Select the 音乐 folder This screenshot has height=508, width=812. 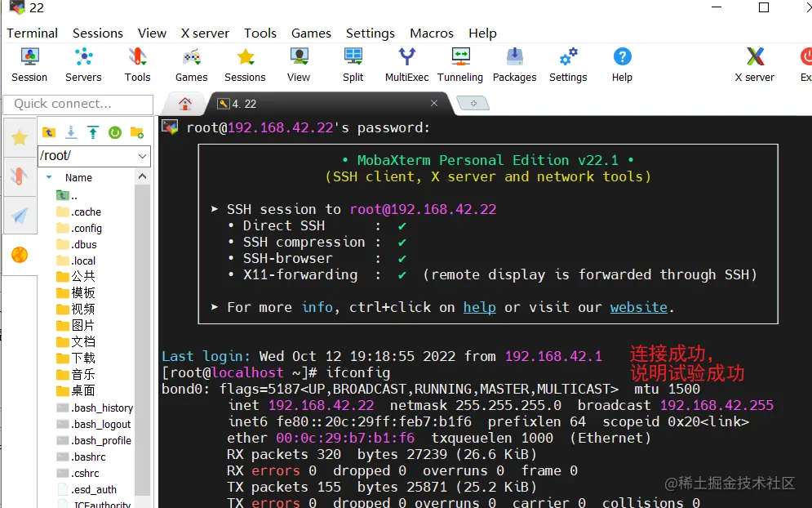click(76, 374)
